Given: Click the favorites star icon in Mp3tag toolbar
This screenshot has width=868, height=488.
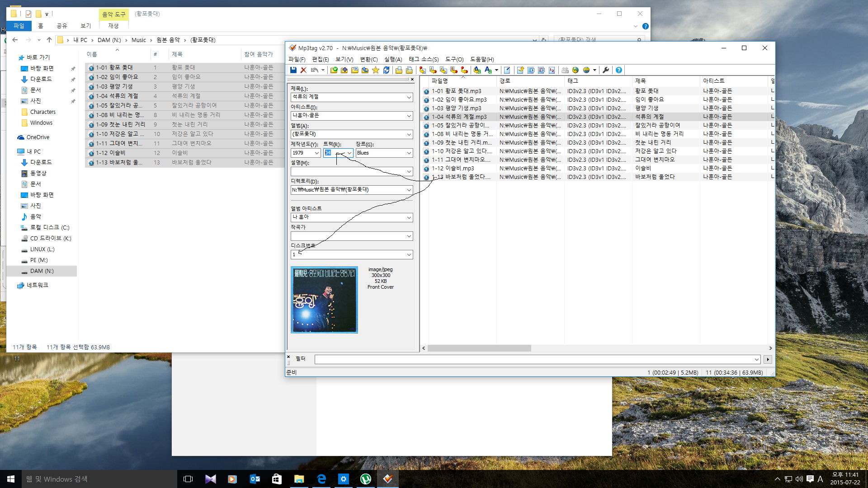Looking at the screenshot, I should pos(375,70).
